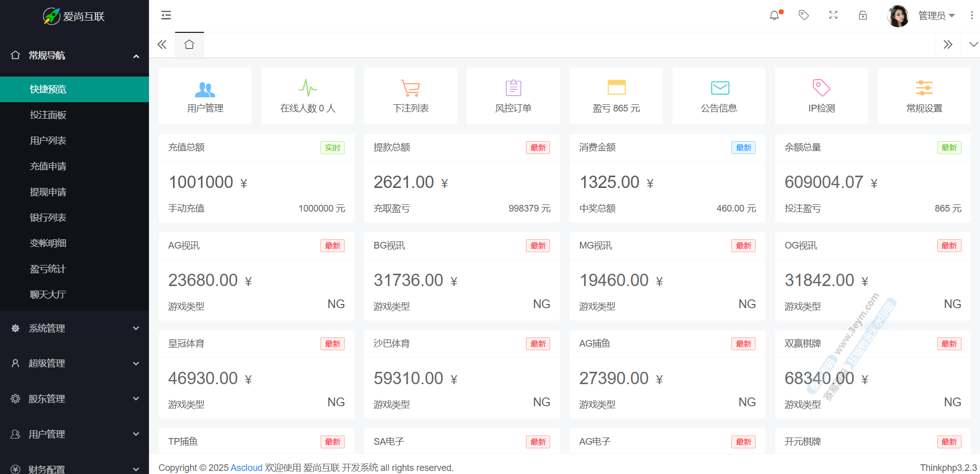980x474 pixels.
Task: Open the 公告信息 envelope icon
Action: point(720,88)
